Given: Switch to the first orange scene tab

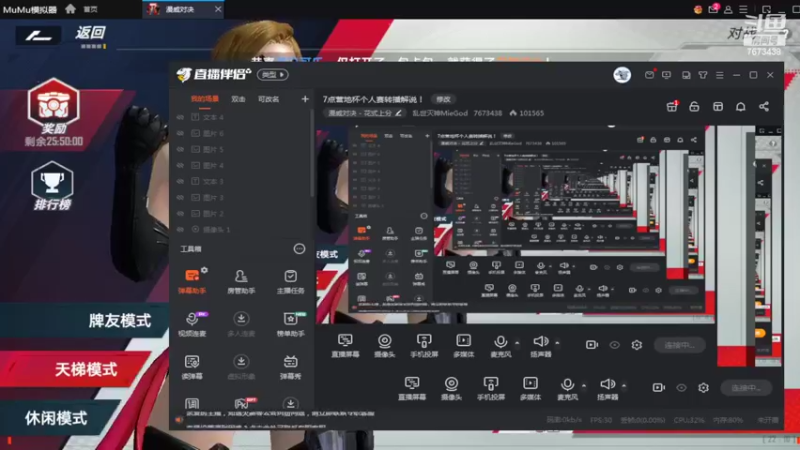Looking at the screenshot, I should tap(205, 99).
